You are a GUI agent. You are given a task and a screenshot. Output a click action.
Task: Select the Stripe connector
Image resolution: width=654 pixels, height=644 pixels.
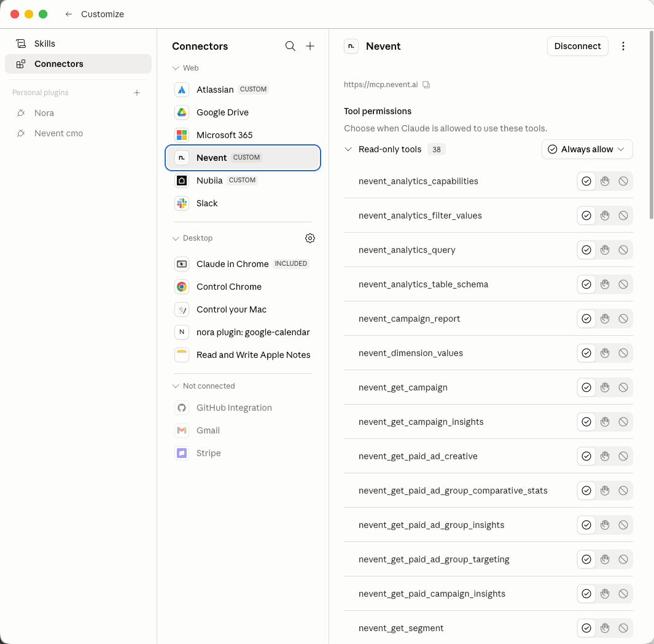[243, 453]
